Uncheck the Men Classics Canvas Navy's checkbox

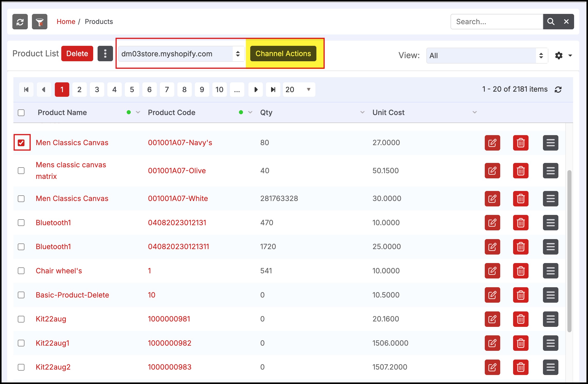[x=21, y=143]
